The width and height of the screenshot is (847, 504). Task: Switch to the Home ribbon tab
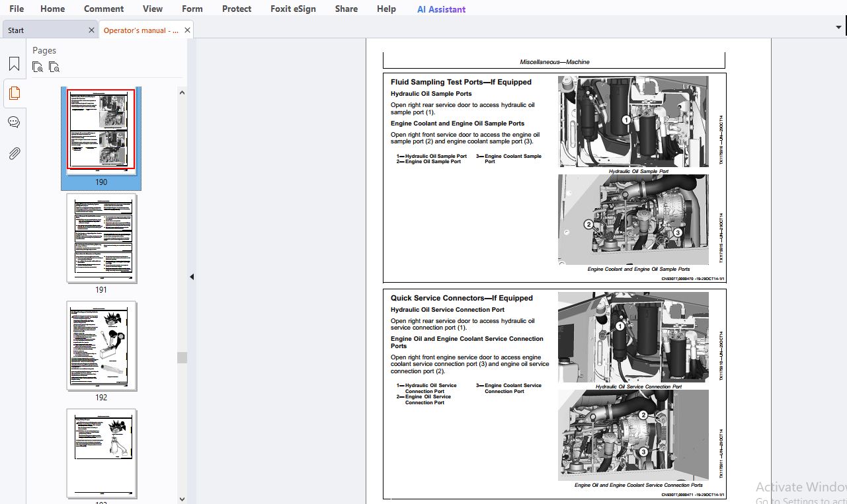coord(53,9)
